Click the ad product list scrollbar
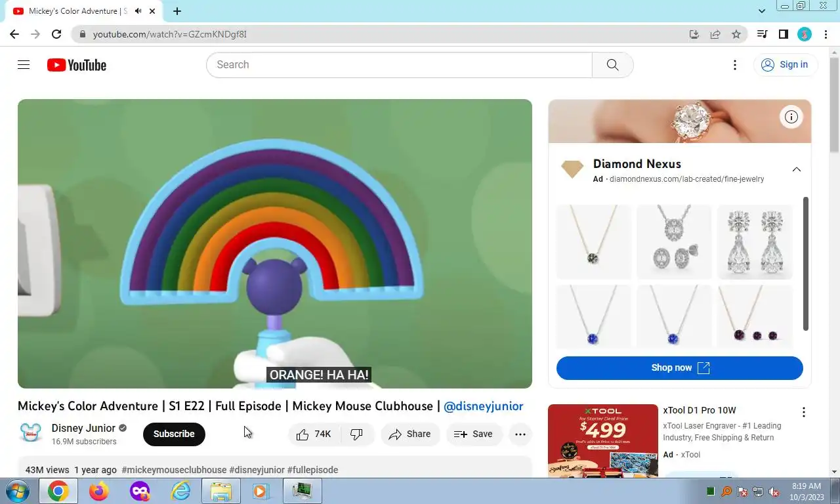This screenshot has height=504, width=840. (806, 264)
